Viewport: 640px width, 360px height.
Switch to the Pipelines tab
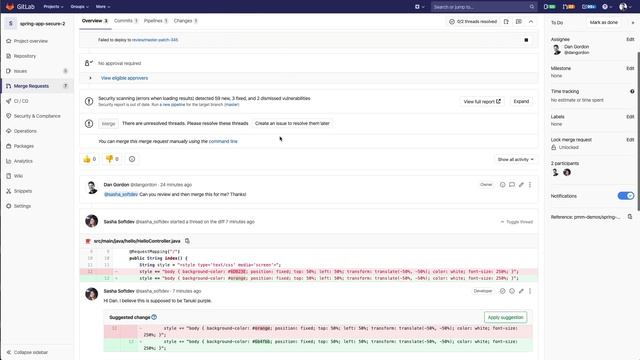156,21
